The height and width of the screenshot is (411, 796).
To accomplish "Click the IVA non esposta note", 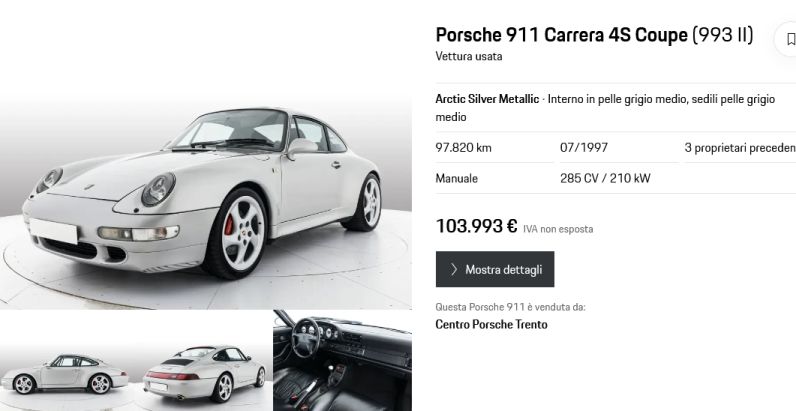I will coord(558,229).
